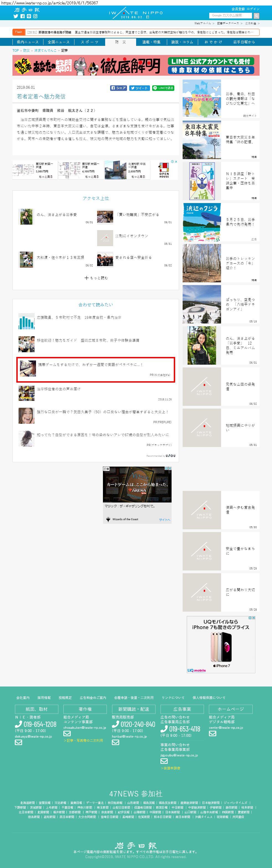Close the Magic Arena ad via the X icon
This screenshot has width=272, height=868.
(x=170, y=468)
